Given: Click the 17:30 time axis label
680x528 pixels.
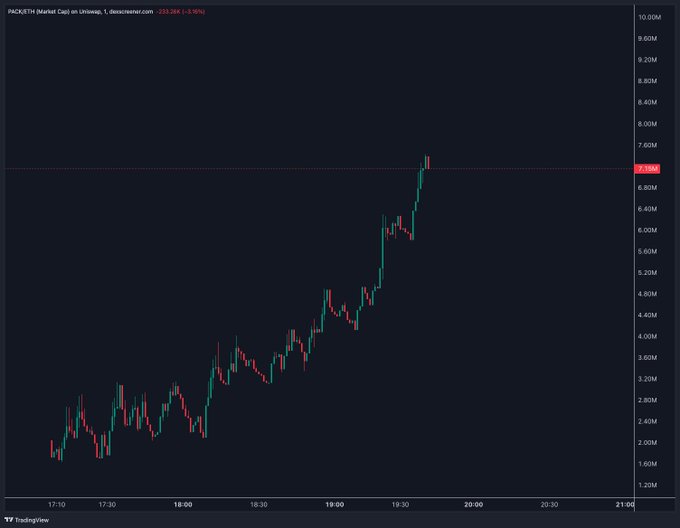Looking at the screenshot, I should [x=107, y=505].
